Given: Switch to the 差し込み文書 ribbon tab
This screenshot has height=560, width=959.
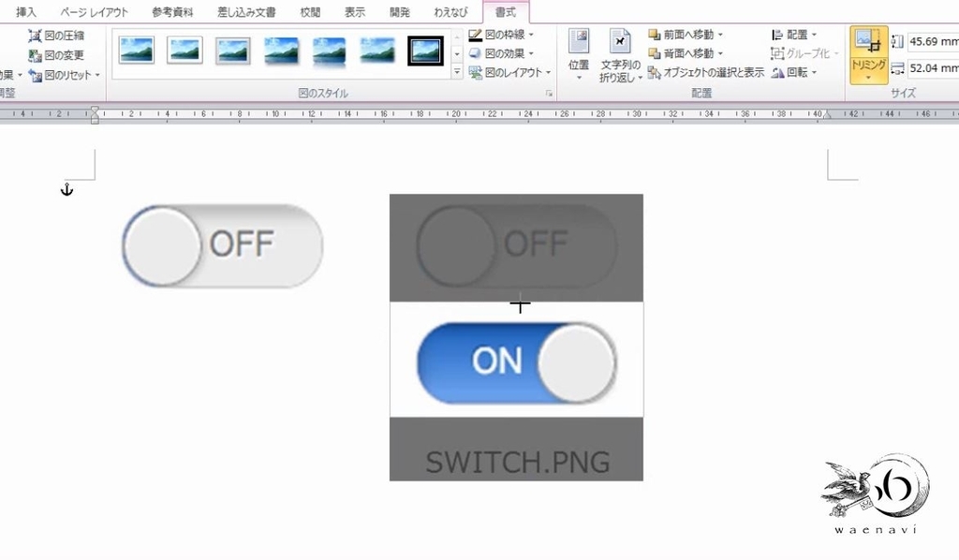Looking at the screenshot, I should click(246, 11).
